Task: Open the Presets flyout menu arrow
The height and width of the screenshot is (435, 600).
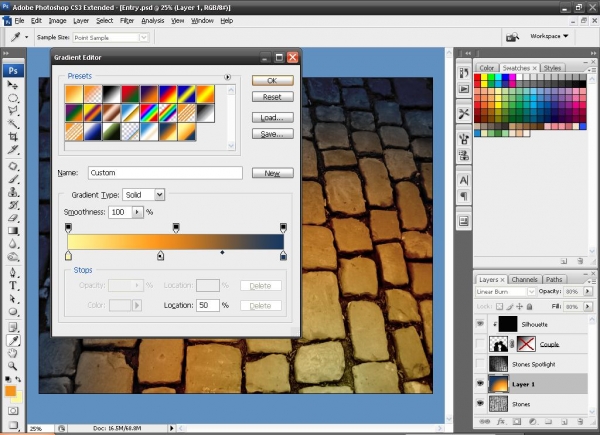Action: pyautogui.click(x=227, y=77)
